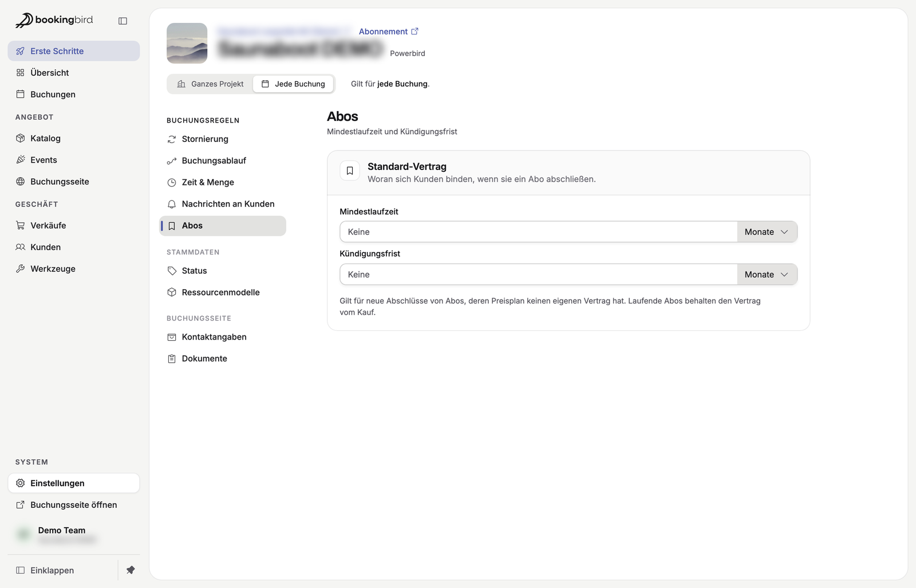Image resolution: width=916 pixels, height=588 pixels.
Task: Click the Dokumente clipboard icon
Action: 172,359
